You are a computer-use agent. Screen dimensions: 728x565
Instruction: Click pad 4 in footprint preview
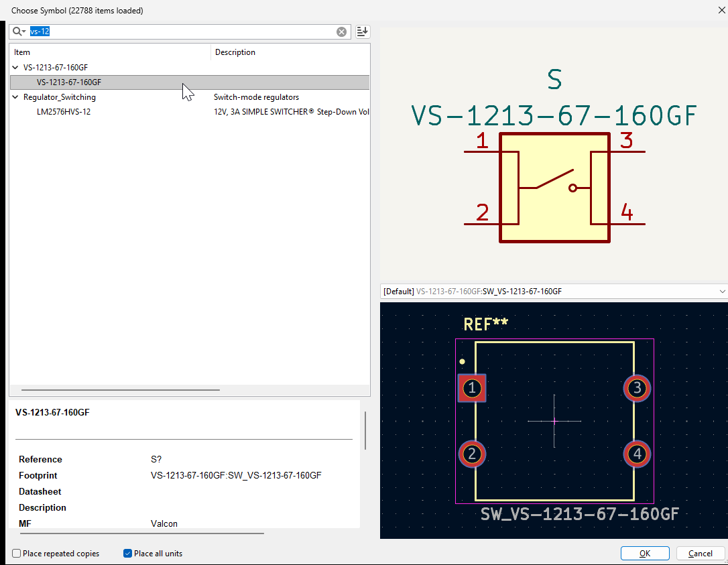[637, 454]
